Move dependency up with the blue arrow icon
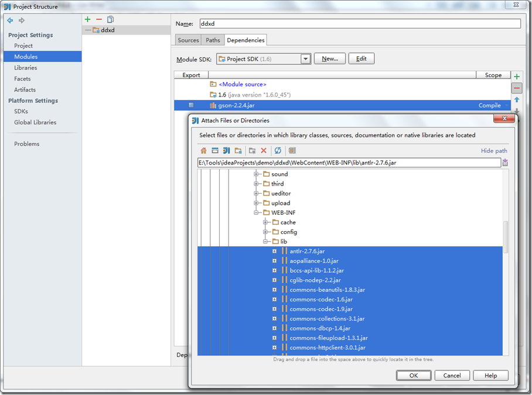This screenshot has width=532, height=395. pos(516,100)
